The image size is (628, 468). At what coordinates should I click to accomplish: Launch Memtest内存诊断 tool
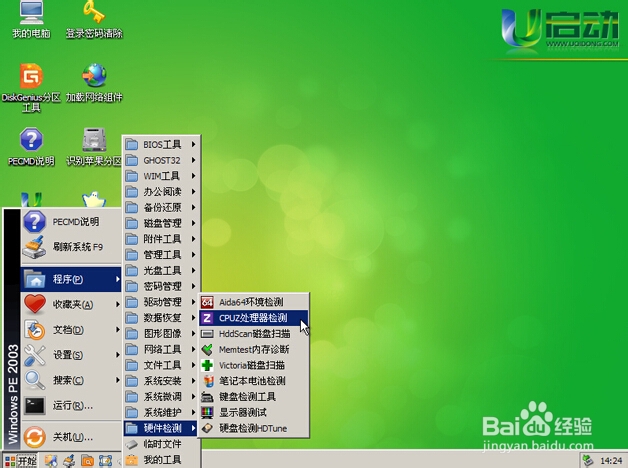coord(254,349)
